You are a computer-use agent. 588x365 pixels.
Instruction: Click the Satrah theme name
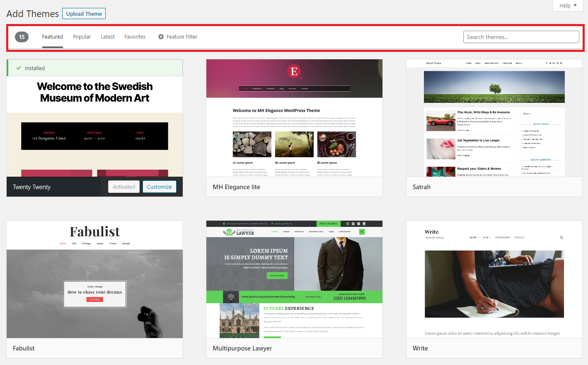(x=421, y=187)
